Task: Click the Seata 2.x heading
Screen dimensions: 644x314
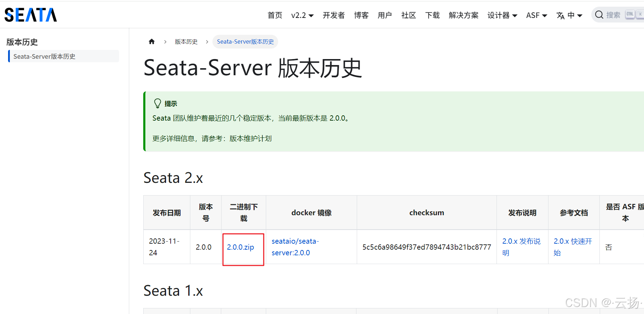Action: (173, 178)
